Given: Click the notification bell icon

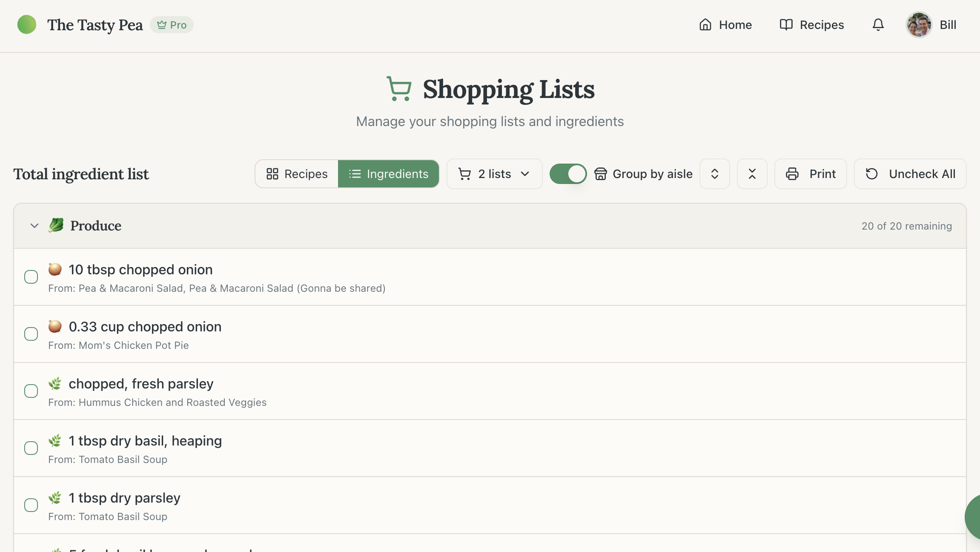Looking at the screenshot, I should point(878,25).
